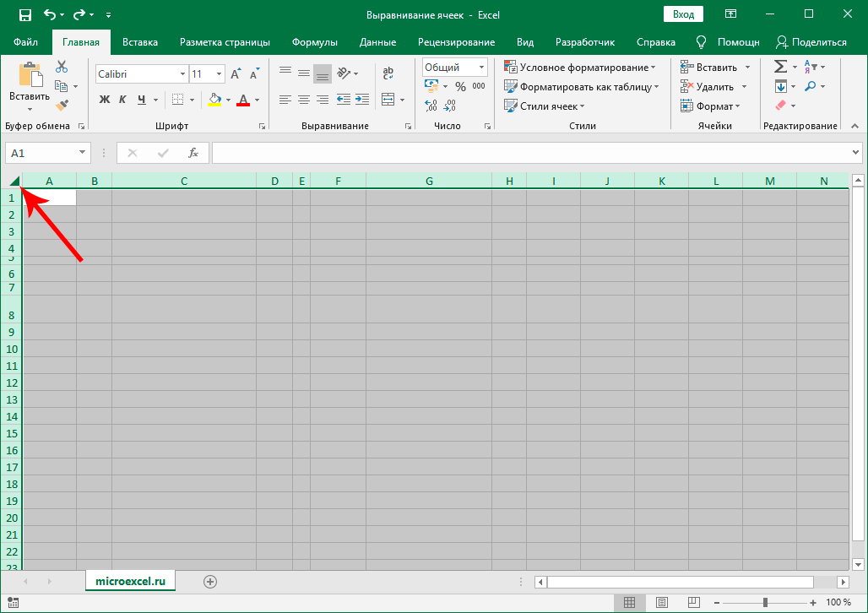Click the Wrap Text icon
Image resolution: width=868 pixels, height=613 pixels.
click(x=388, y=73)
